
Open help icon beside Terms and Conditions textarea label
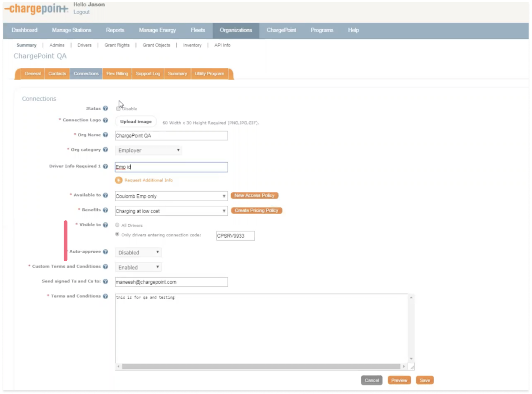[x=106, y=296]
